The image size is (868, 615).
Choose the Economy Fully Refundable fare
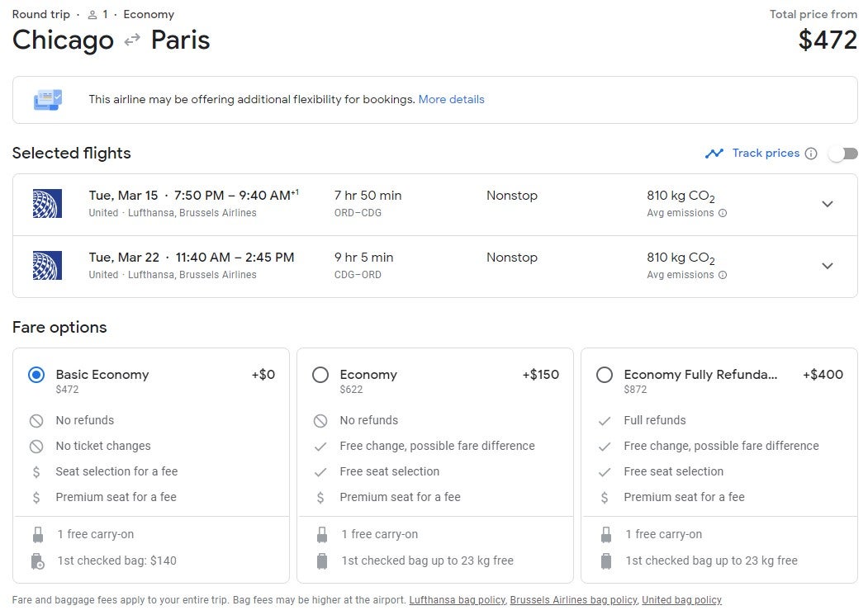point(605,375)
